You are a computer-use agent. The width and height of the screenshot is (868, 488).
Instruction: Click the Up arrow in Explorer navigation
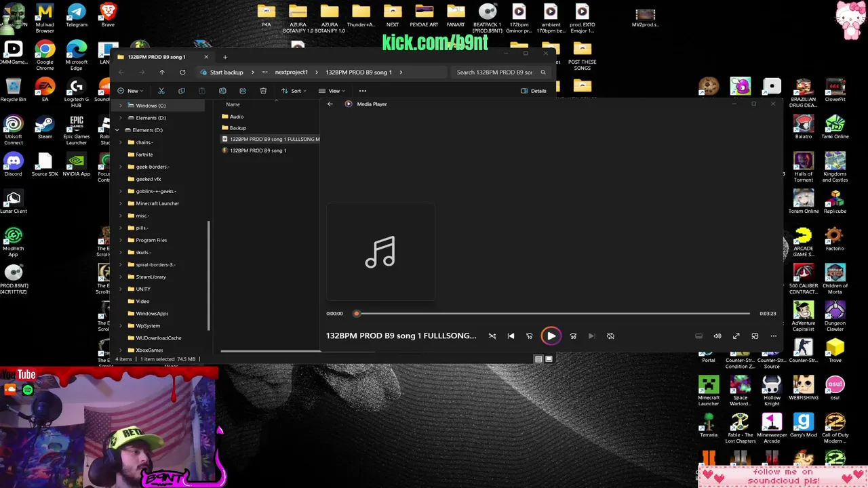pos(161,72)
